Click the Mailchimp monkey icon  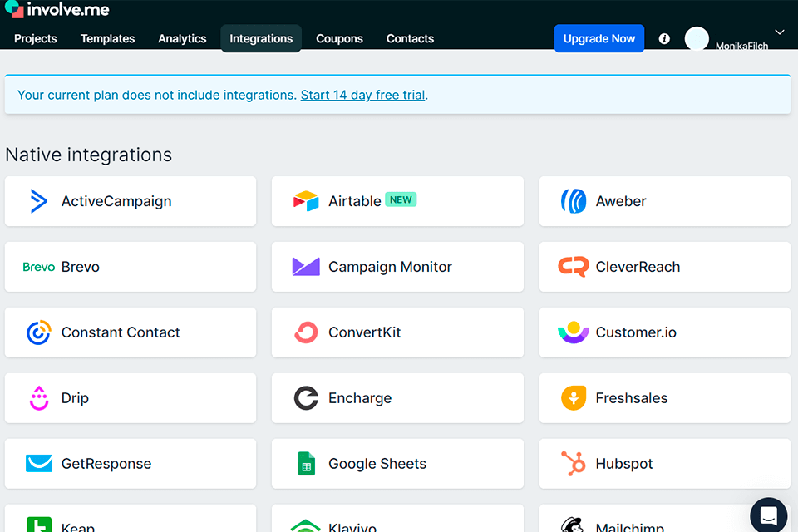pos(573,525)
